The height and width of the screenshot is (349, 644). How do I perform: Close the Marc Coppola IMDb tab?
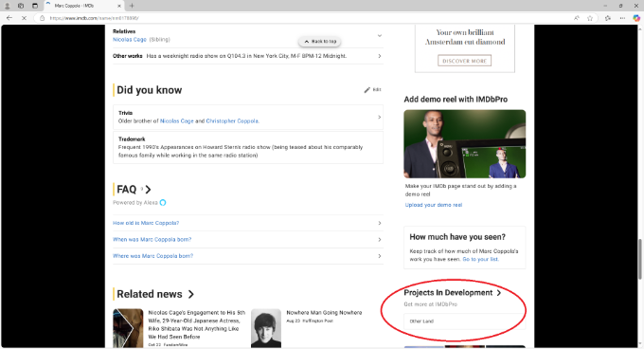(119, 6)
